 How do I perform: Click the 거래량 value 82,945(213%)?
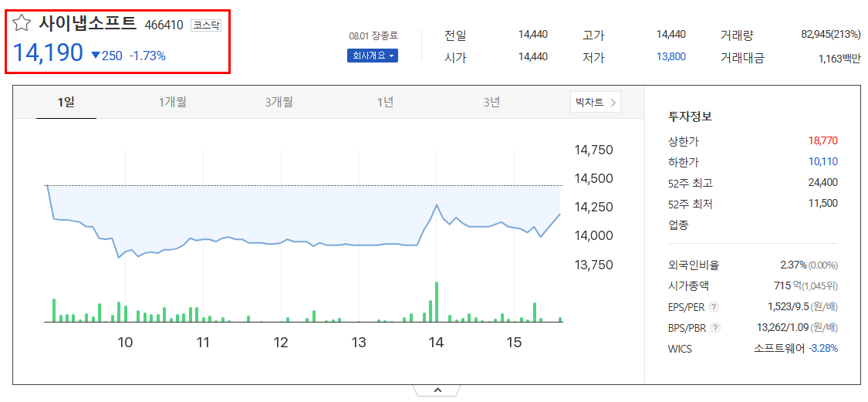831,35
